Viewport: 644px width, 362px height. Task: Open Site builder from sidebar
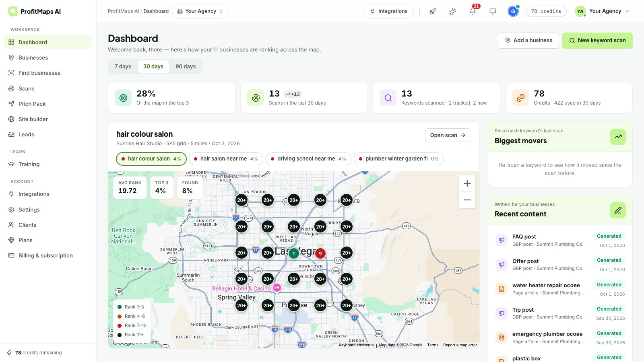[x=48, y=119]
